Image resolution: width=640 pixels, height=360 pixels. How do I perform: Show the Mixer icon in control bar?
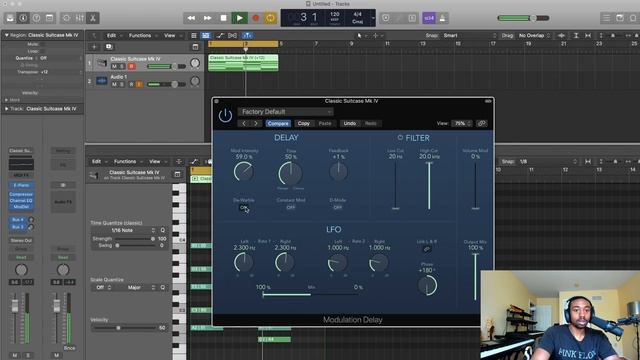pos(80,18)
